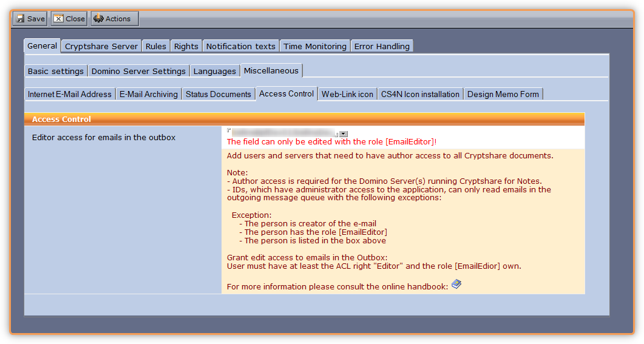Click the 'User must have at least the ACL right' line
The image size is (644, 344).
point(374,266)
